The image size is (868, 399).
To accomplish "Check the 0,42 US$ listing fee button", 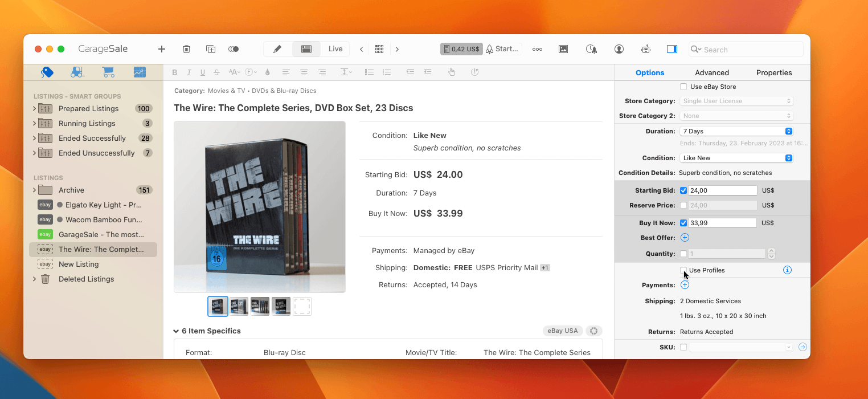I will click(x=461, y=49).
